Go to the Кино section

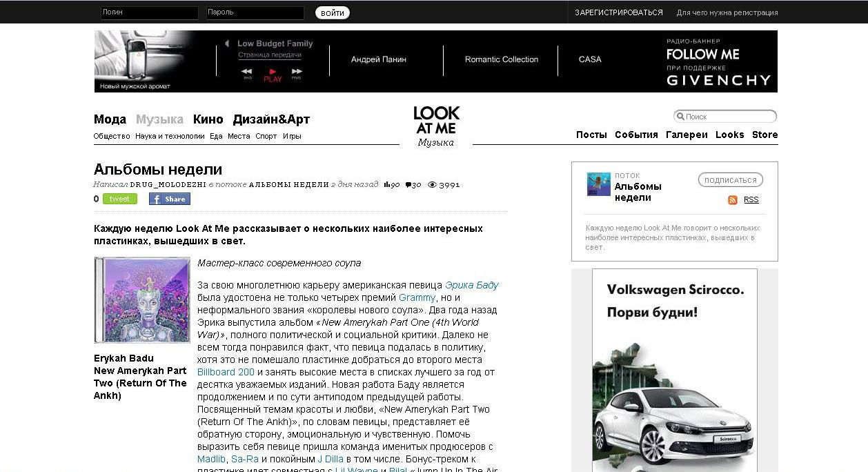tap(208, 119)
